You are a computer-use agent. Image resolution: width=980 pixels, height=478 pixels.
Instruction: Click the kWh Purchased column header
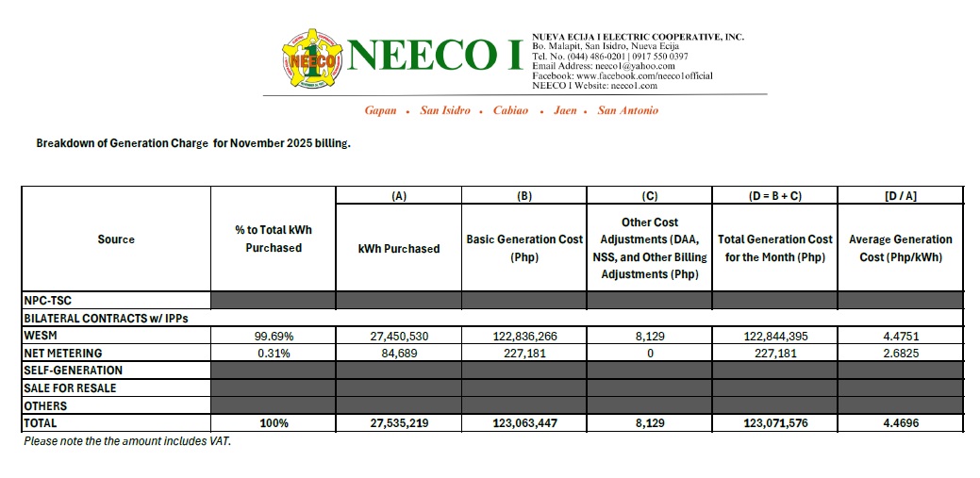(398, 249)
